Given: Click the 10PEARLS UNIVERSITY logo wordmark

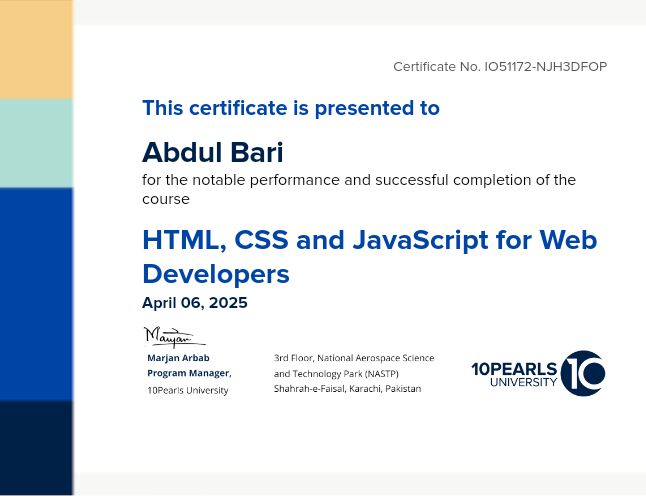Looking at the screenshot, I should (x=515, y=375).
